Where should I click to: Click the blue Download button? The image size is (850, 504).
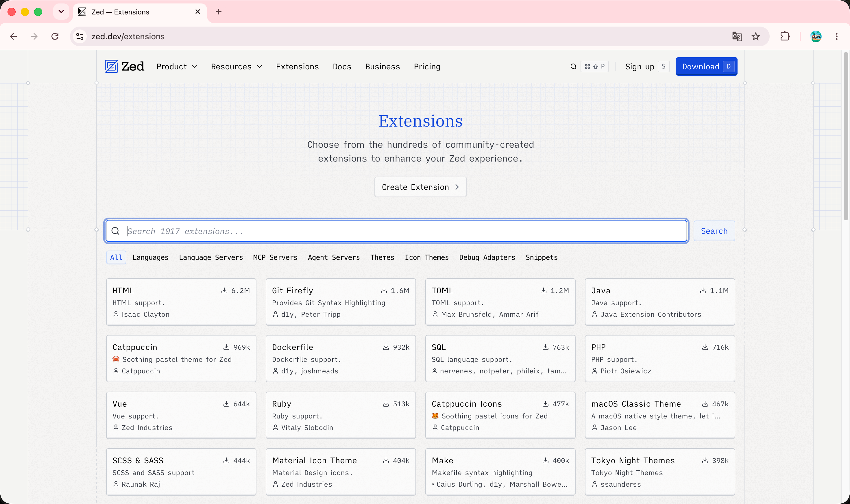(706, 66)
